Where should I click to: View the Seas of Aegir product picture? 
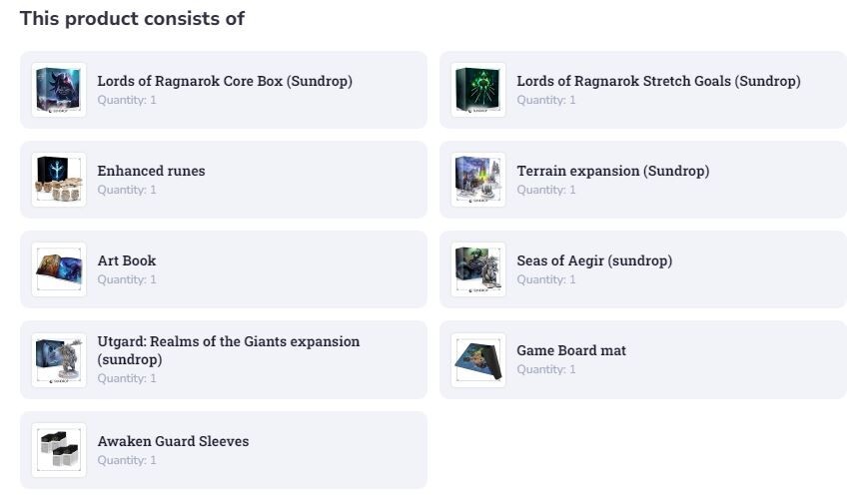[478, 269]
